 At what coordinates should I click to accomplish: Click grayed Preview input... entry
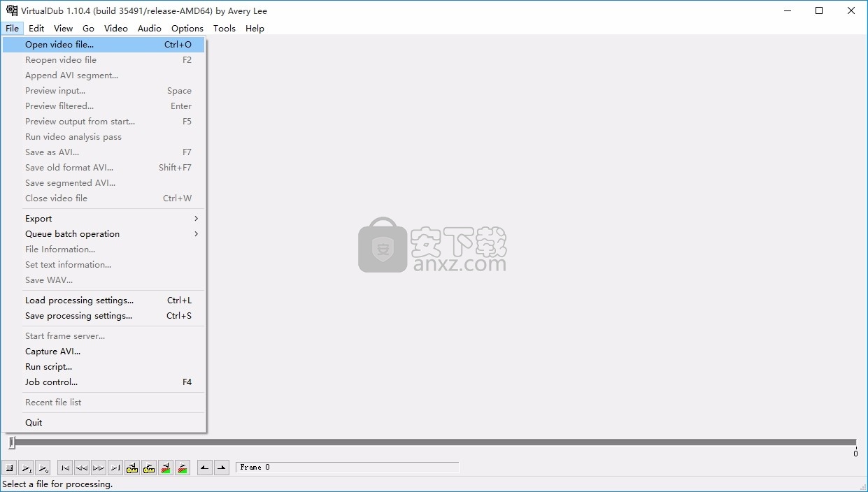point(104,91)
